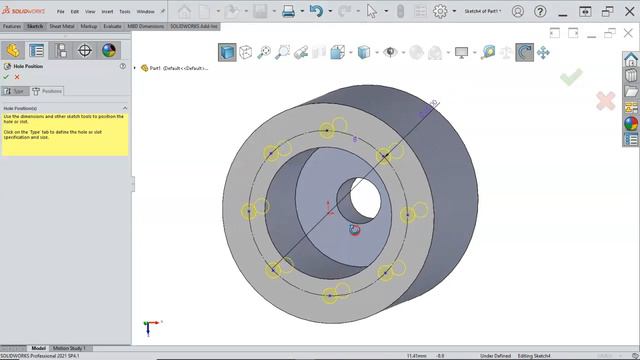640x360 pixels.
Task: Click the Print icon
Action: pos(288,11)
